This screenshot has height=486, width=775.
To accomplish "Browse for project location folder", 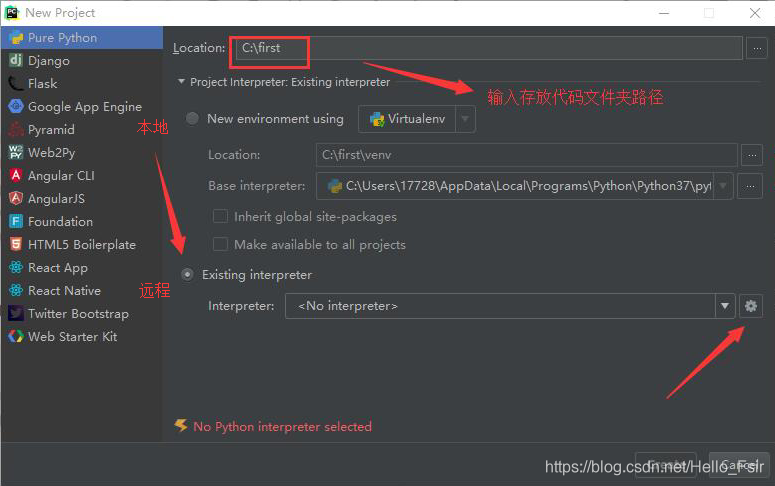I will coord(757,48).
